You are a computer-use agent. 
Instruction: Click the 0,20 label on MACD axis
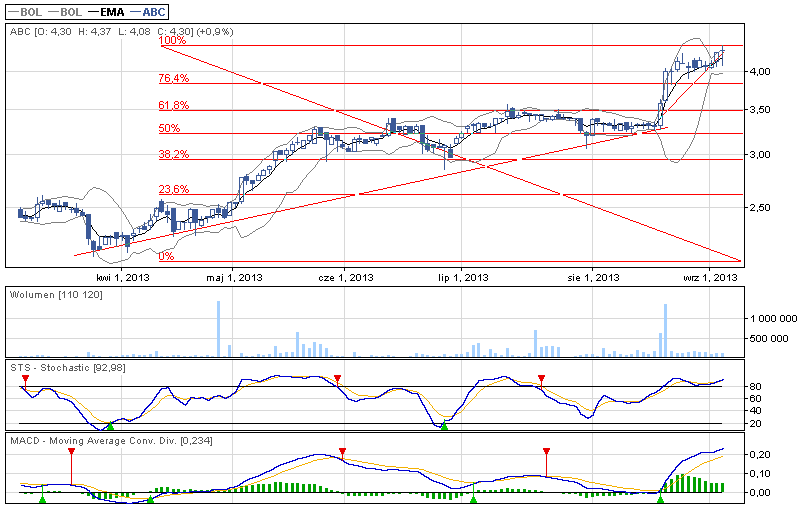point(760,455)
